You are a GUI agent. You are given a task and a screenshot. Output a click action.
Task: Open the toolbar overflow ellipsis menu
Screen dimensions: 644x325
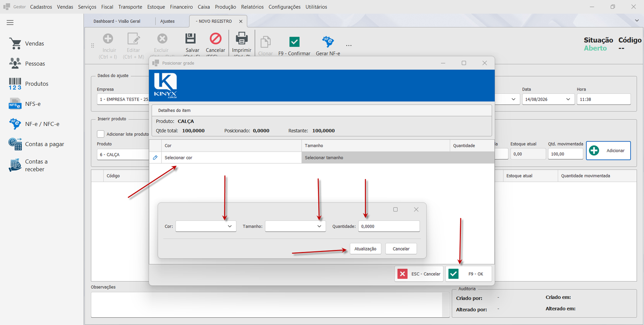click(x=349, y=45)
